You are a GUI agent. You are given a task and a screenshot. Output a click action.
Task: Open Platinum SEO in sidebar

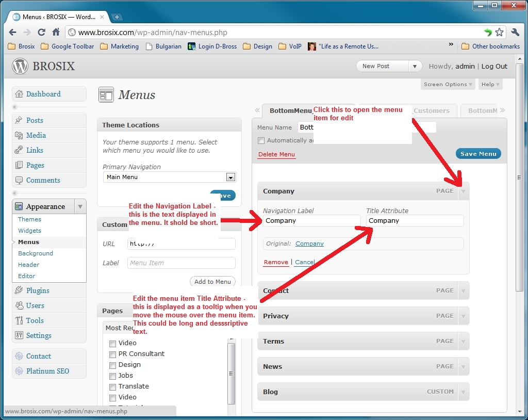click(49, 371)
